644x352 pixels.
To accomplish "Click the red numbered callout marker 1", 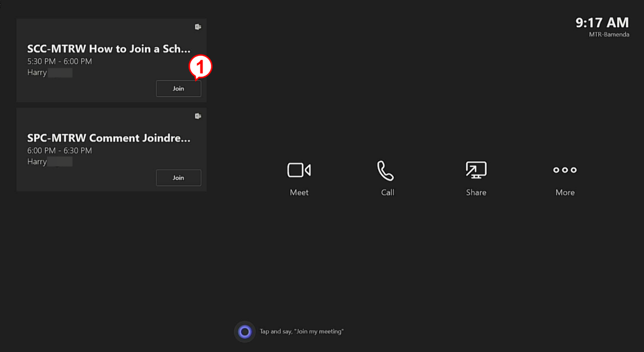I will (x=200, y=67).
